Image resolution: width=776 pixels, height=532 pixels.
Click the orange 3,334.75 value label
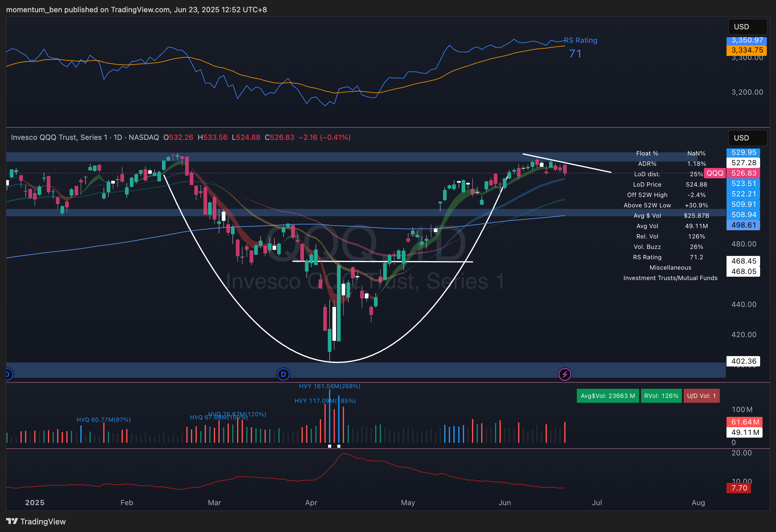[747, 50]
